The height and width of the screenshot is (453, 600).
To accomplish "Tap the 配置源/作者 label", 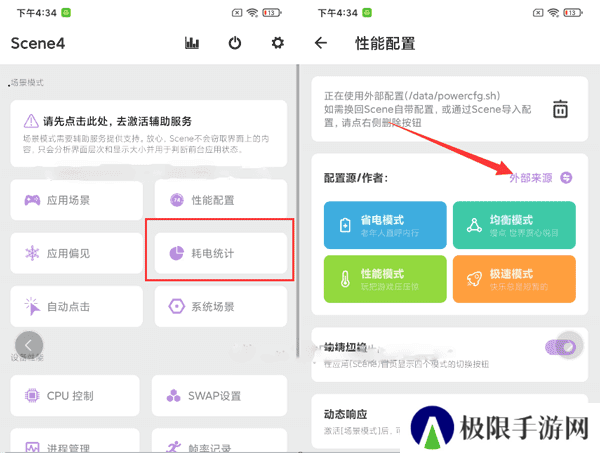I will pos(356,178).
